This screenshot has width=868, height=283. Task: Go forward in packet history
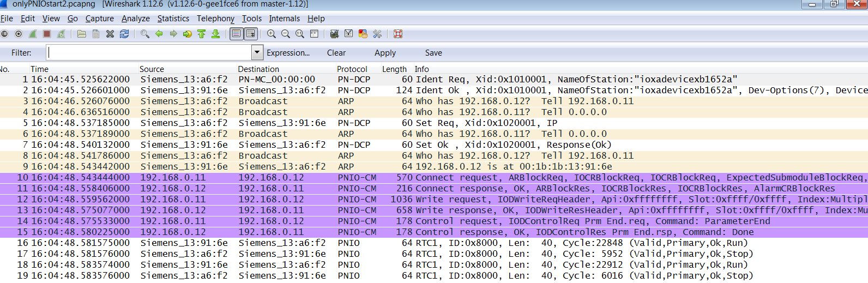point(173,34)
